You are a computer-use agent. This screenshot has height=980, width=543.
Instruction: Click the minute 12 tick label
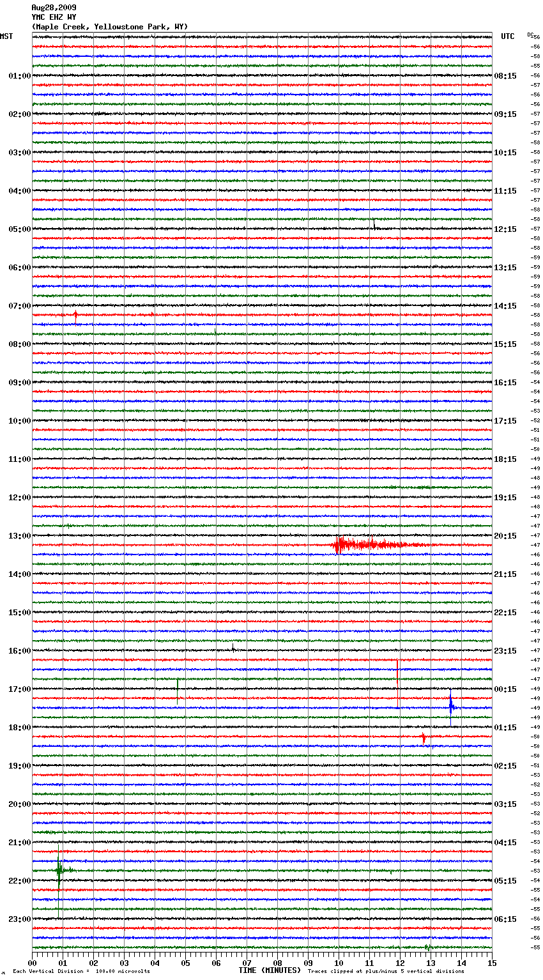(400, 963)
